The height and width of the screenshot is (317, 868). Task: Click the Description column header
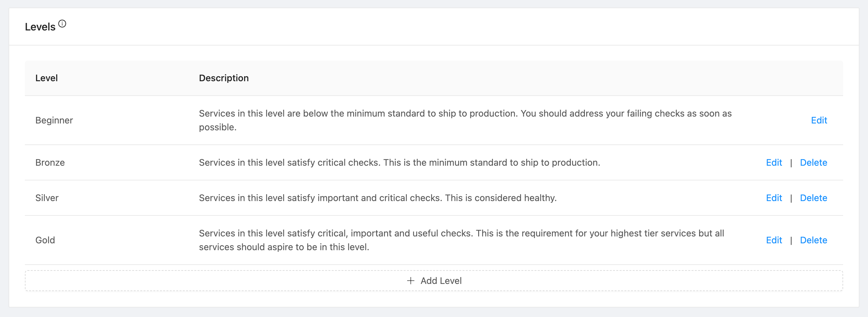[224, 78]
